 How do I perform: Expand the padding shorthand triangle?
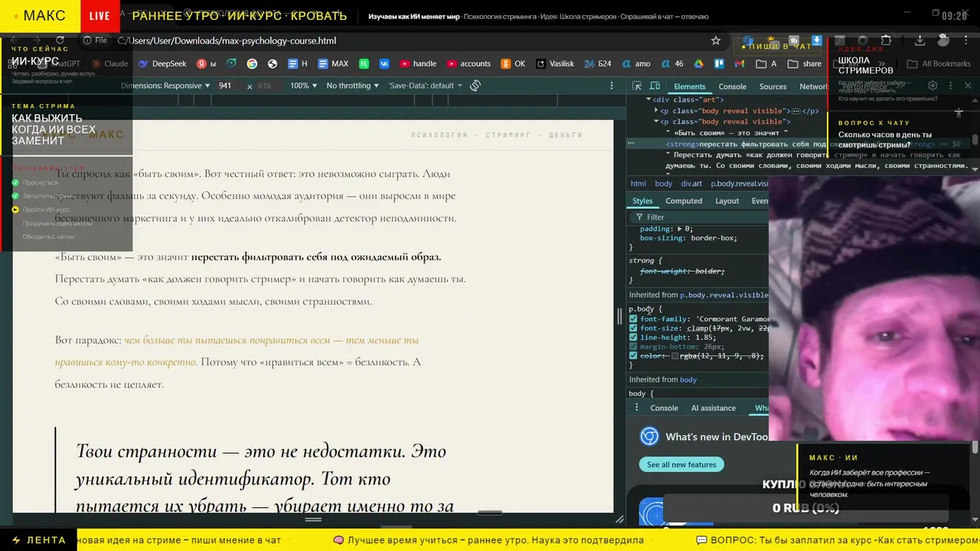(x=679, y=229)
